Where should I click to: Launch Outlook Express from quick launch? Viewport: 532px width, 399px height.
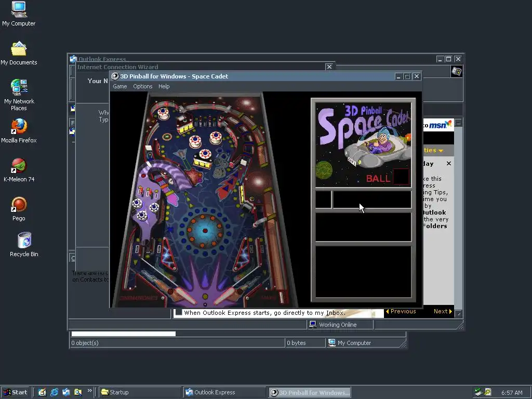tap(66, 392)
